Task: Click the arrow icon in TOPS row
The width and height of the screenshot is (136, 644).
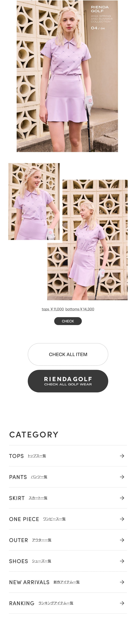Action: [122, 456]
